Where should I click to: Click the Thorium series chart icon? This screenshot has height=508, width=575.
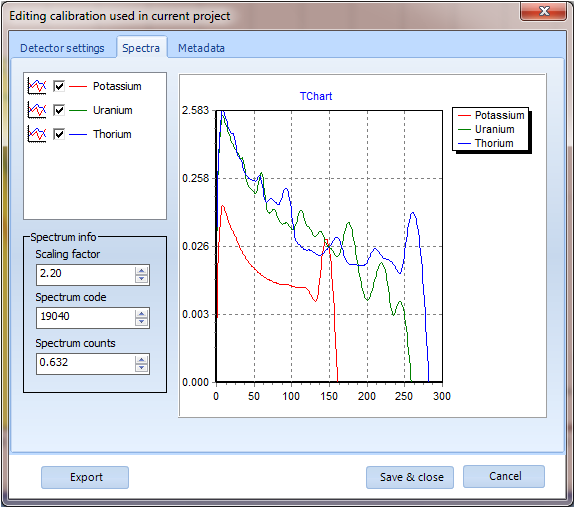click(x=37, y=134)
